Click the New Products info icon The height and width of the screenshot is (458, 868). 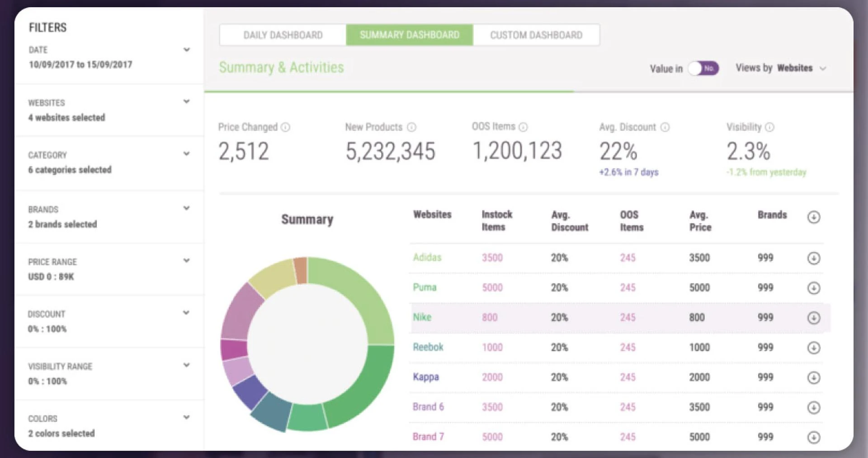(x=412, y=127)
